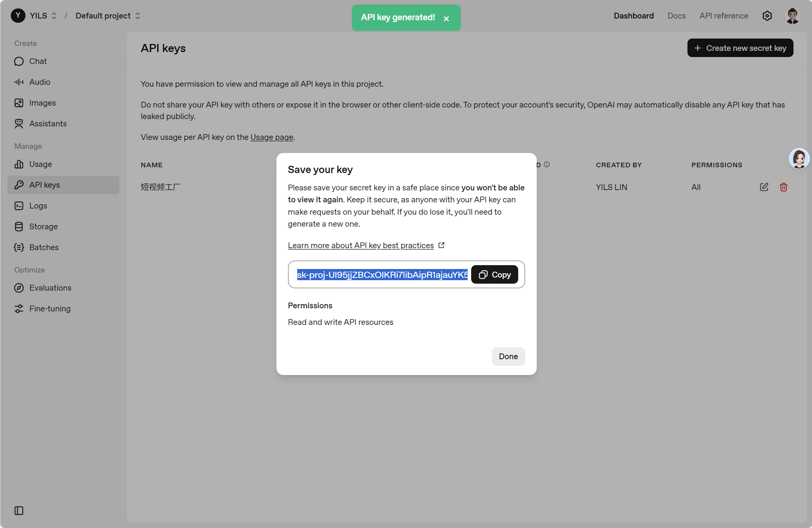Screen dimensions: 812x528
Task: Click the CREATED BY column header
Action: 619,165
